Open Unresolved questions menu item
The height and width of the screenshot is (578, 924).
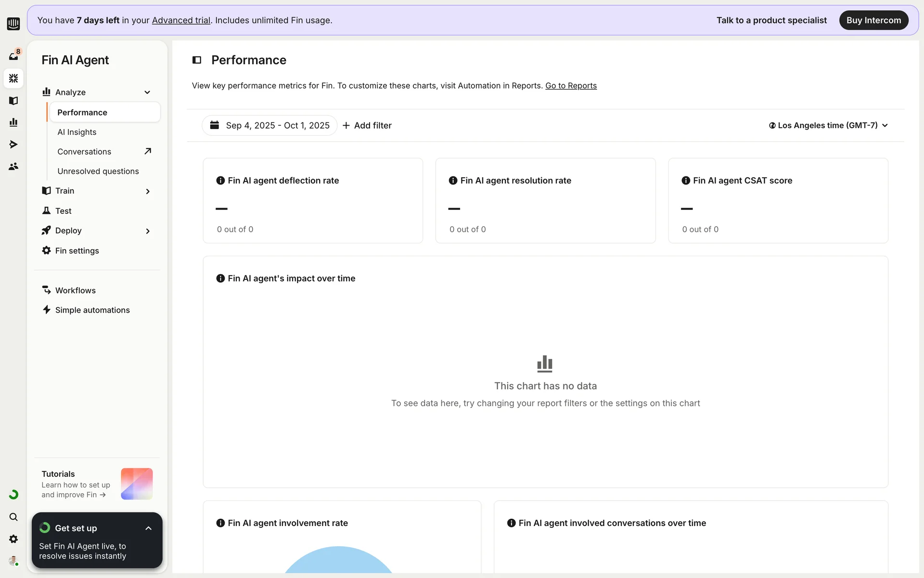click(98, 171)
